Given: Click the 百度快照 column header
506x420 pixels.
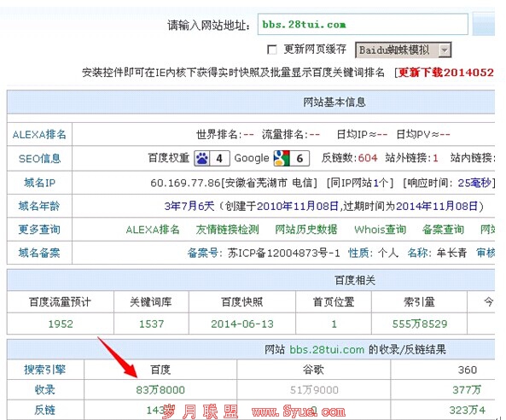Looking at the screenshot, I should point(242,302).
